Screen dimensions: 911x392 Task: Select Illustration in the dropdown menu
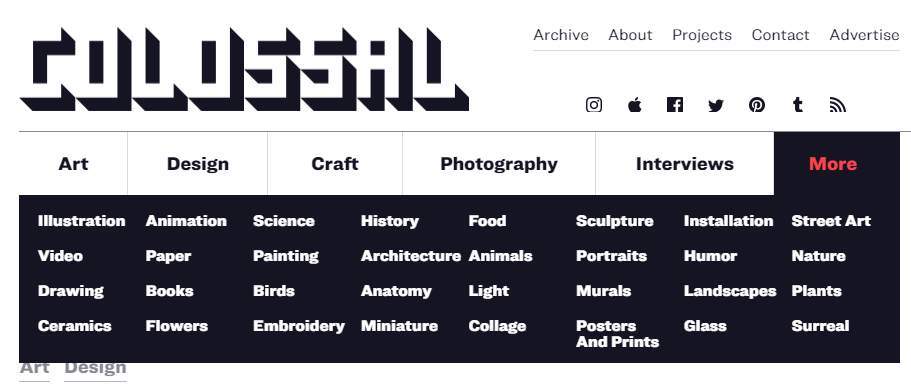81,221
